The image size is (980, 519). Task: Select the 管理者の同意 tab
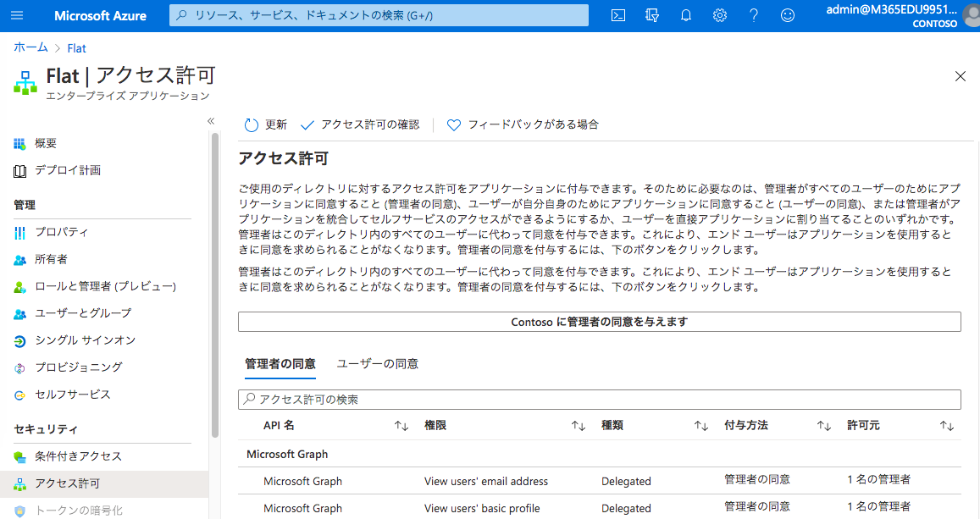point(280,363)
